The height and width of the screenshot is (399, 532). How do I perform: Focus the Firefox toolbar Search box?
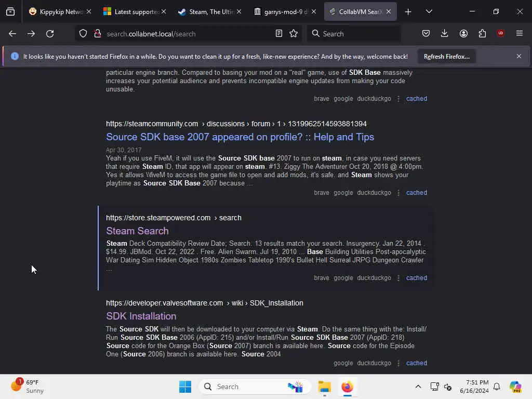click(x=353, y=34)
